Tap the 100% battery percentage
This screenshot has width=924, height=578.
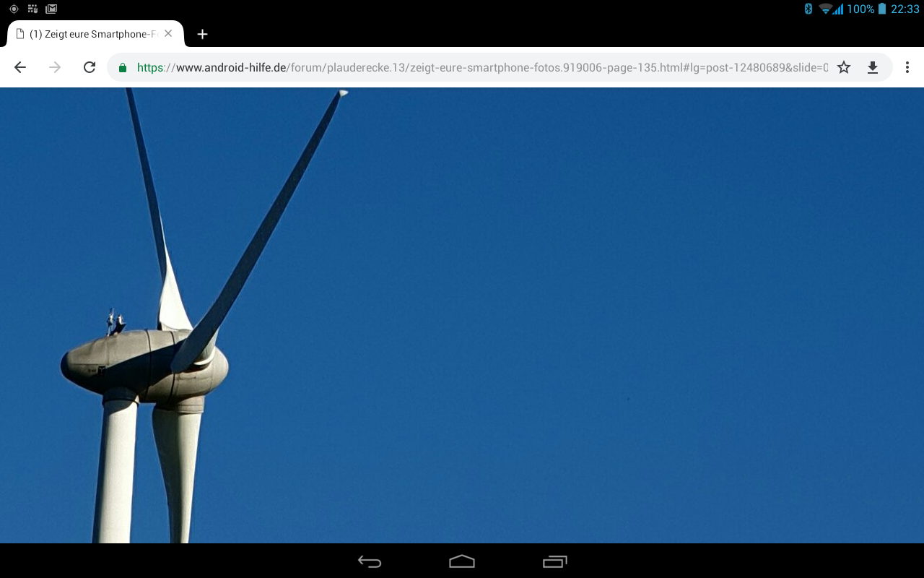tap(860, 9)
